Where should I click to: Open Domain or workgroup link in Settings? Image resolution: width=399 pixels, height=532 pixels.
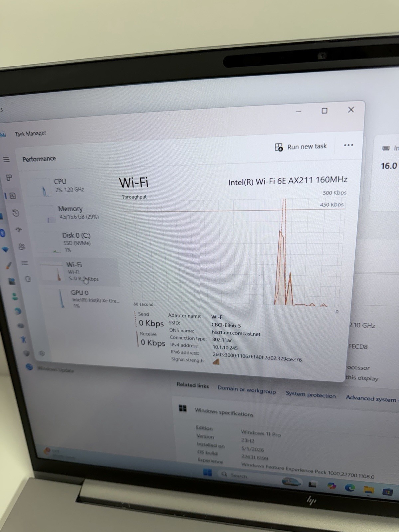click(247, 390)
